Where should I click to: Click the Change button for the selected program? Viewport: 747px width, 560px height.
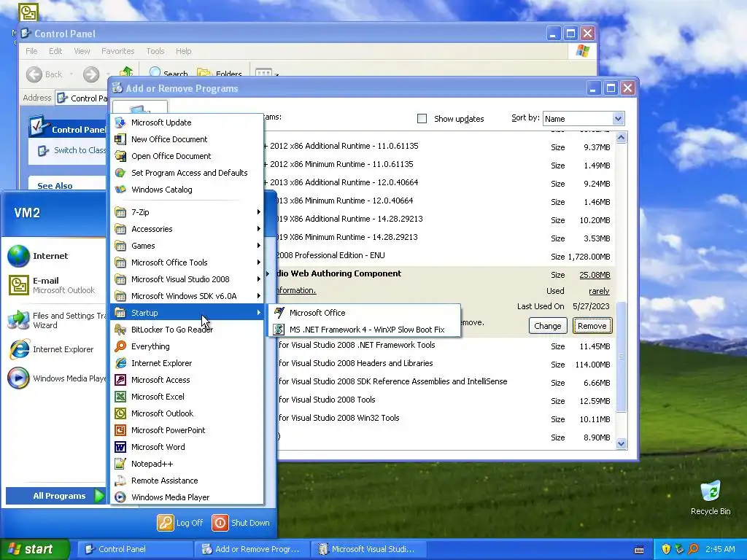(547, 326)
